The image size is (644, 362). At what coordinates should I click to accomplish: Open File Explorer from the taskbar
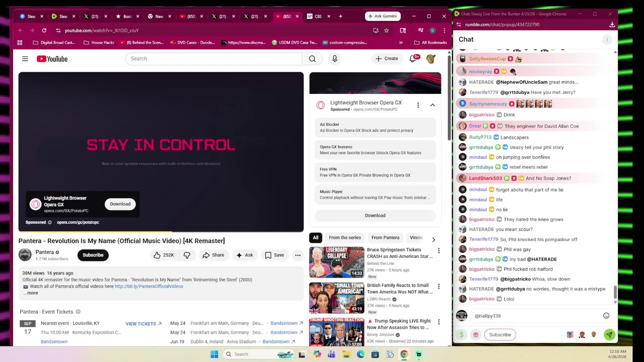346,354
